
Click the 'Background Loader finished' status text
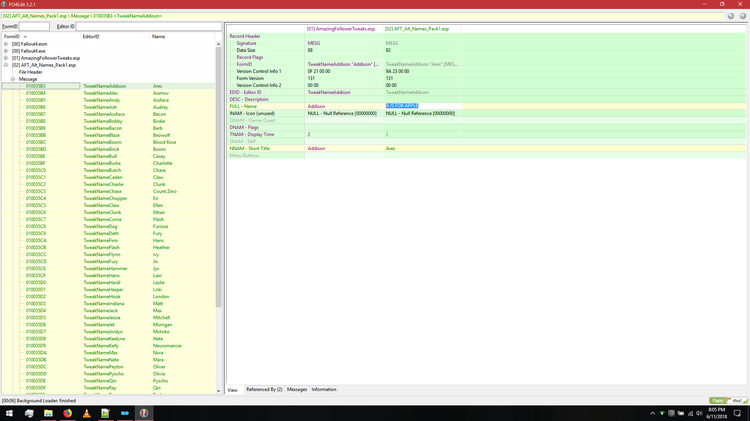coord(39,400)
